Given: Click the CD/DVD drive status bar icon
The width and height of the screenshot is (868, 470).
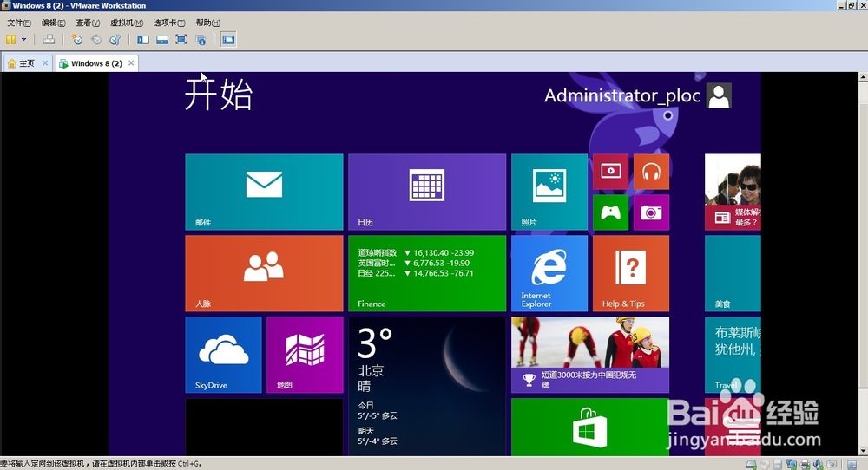Looking at the screenshot, I should click(x=765, y=465).
